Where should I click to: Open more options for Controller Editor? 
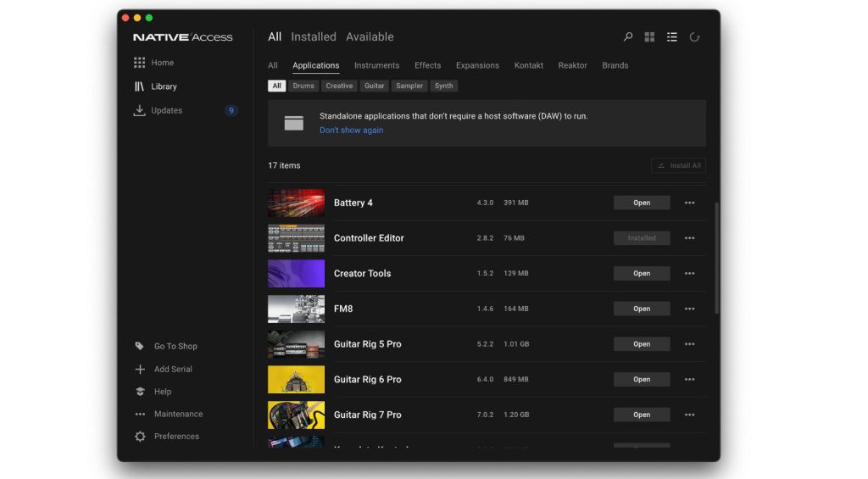point(689,238)
